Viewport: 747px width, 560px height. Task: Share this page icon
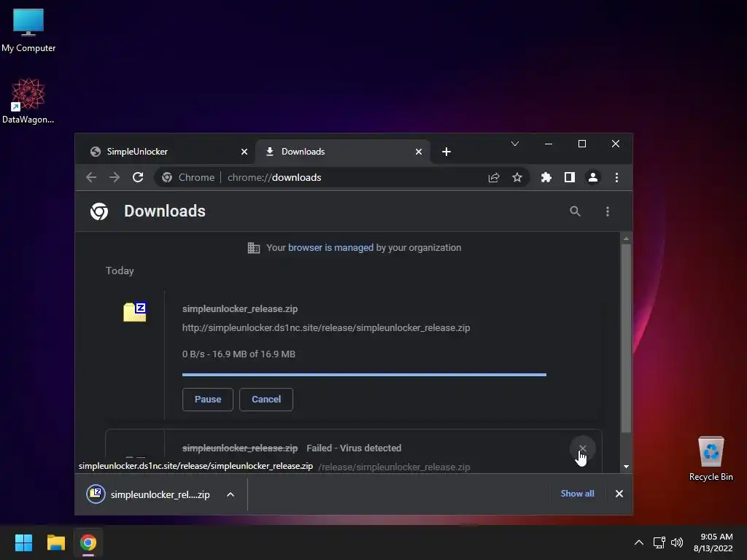(494, 177)
